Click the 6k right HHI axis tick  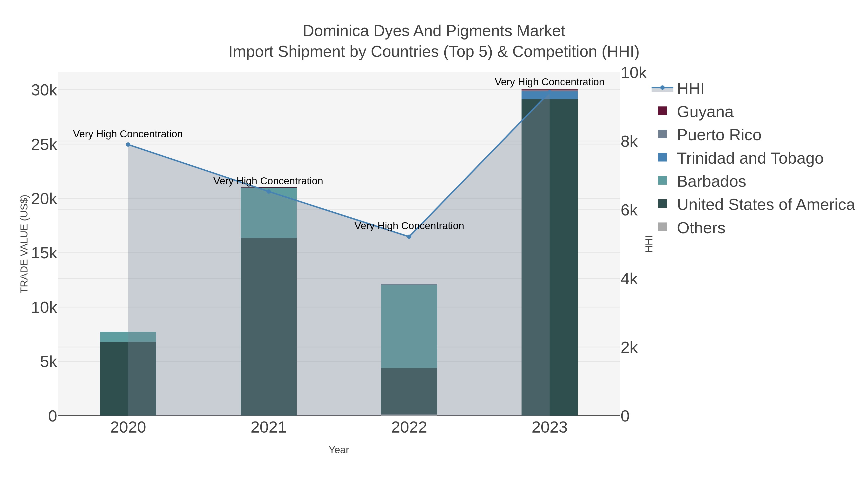pyautogui.click(x=629, y=210)
